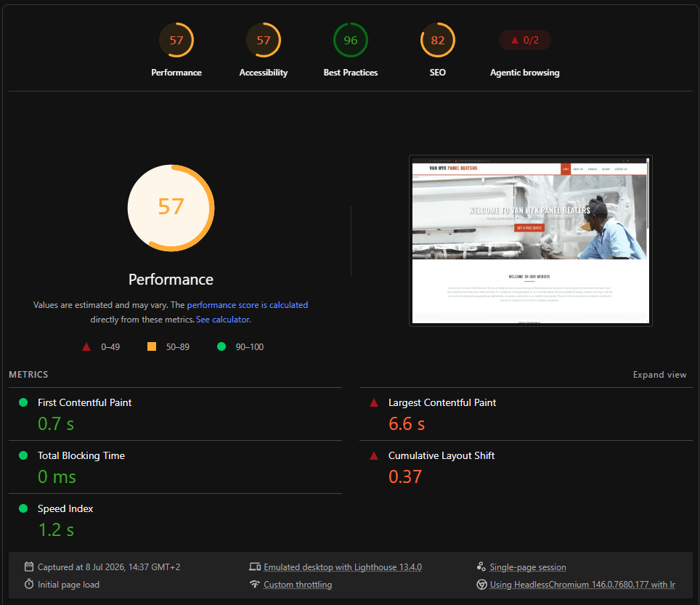Open 'Using HeadlessChromium 146.0.7680.177' details
The width and height of the screenshot is (700, 605).
coord(582,585)
